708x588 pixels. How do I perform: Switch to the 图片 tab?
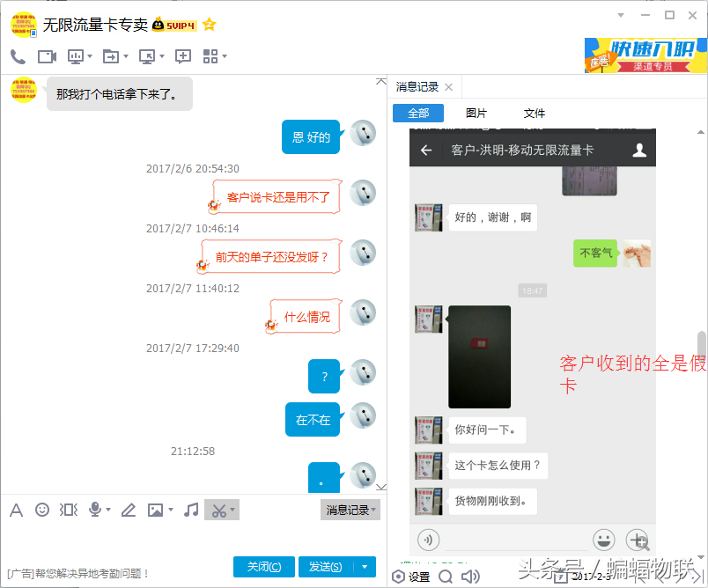point(476,113)
